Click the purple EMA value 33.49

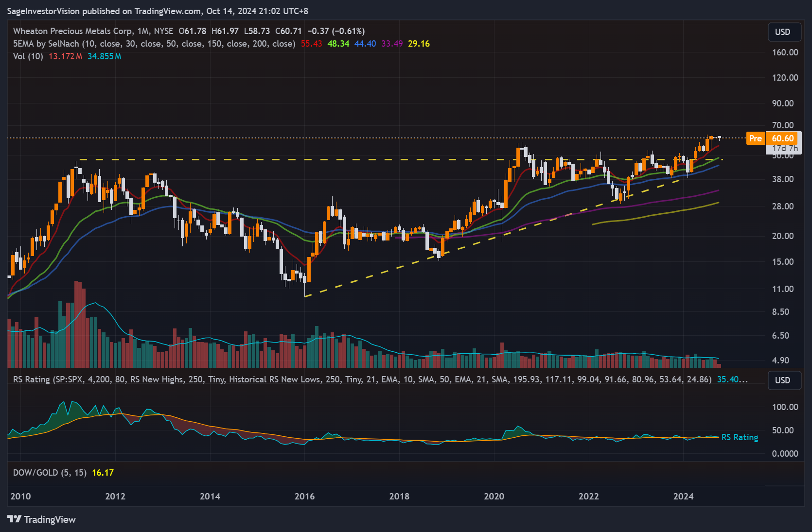point(392,44)
